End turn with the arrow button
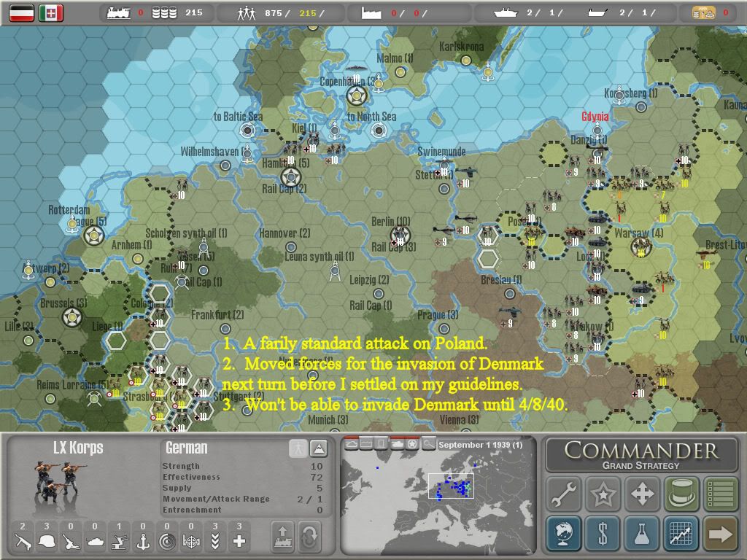Viewport: 747px width, 560px height. (x=720, y=534)
